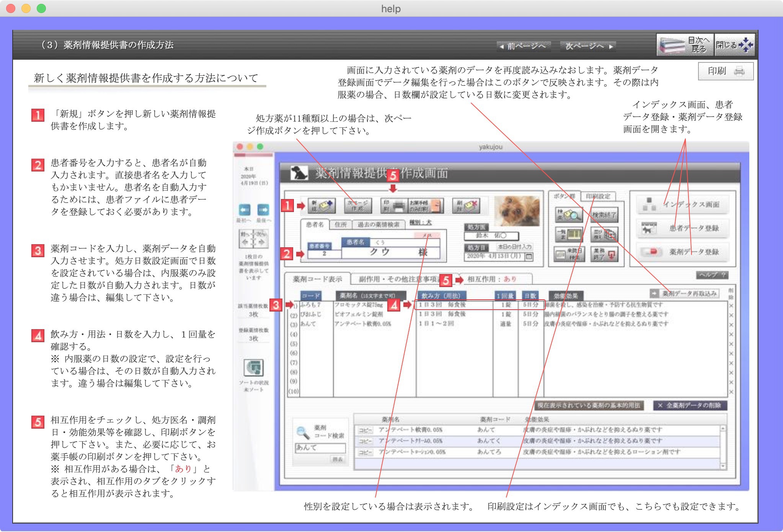
Task: Open the 目次へ戻る books icon
Action: pos(685,45)
